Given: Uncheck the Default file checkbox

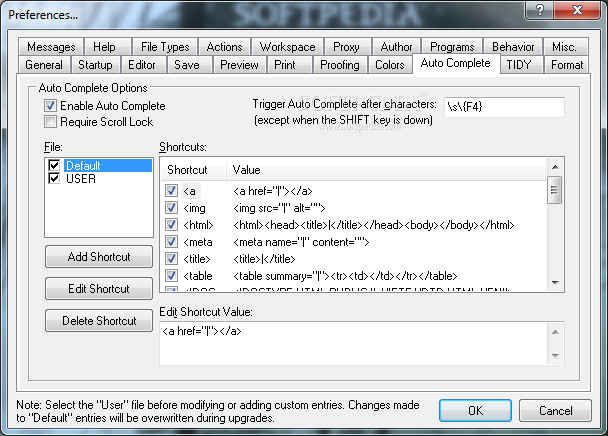Looking at the screenshot, I should tap(54, 165).
